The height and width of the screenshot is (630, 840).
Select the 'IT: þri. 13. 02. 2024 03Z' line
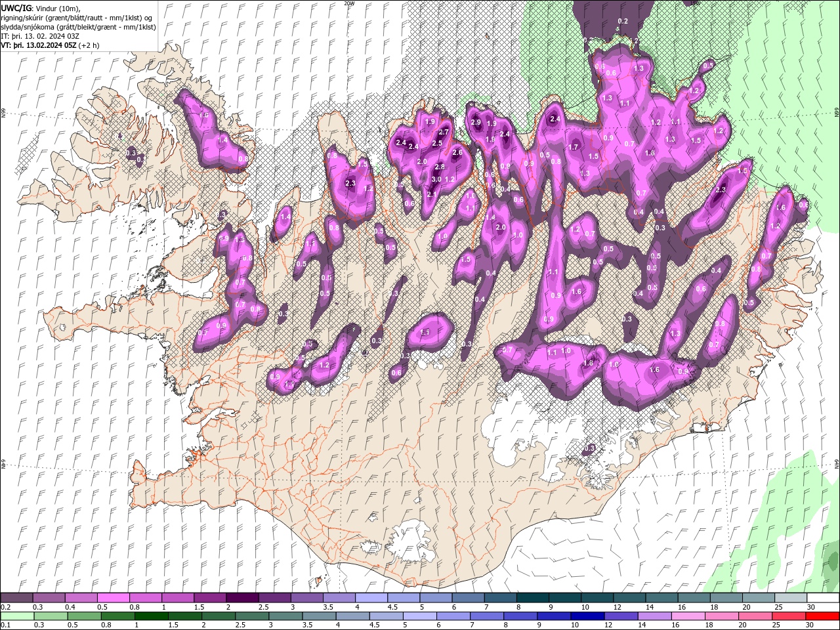pos(40,36)
